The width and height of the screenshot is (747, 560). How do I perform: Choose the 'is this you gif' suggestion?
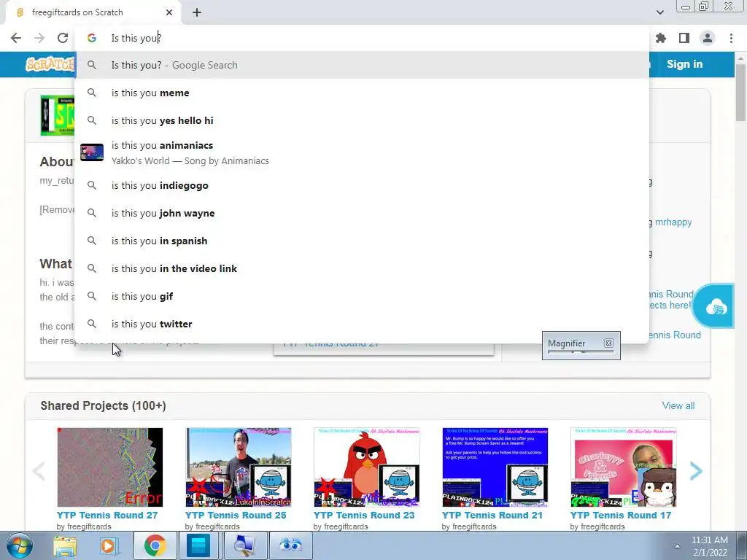[362, 296]
